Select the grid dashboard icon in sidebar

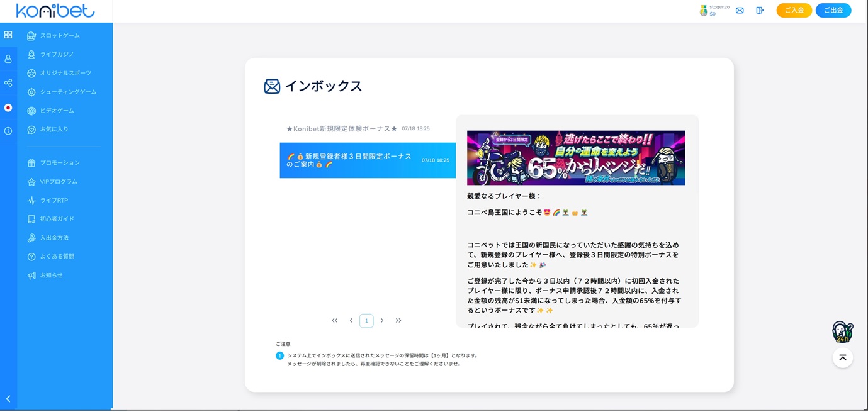tap(8, 35)
